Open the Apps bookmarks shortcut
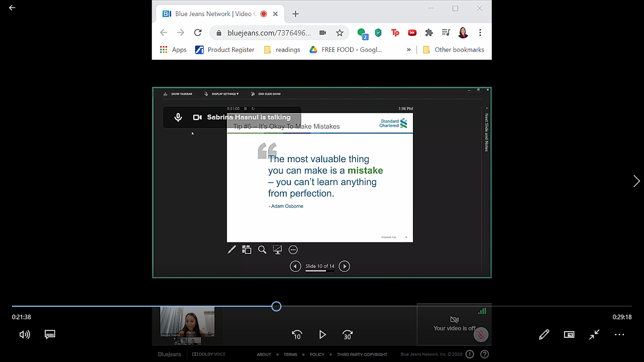This screenshot has height=362, width=644. pos(173,49)
